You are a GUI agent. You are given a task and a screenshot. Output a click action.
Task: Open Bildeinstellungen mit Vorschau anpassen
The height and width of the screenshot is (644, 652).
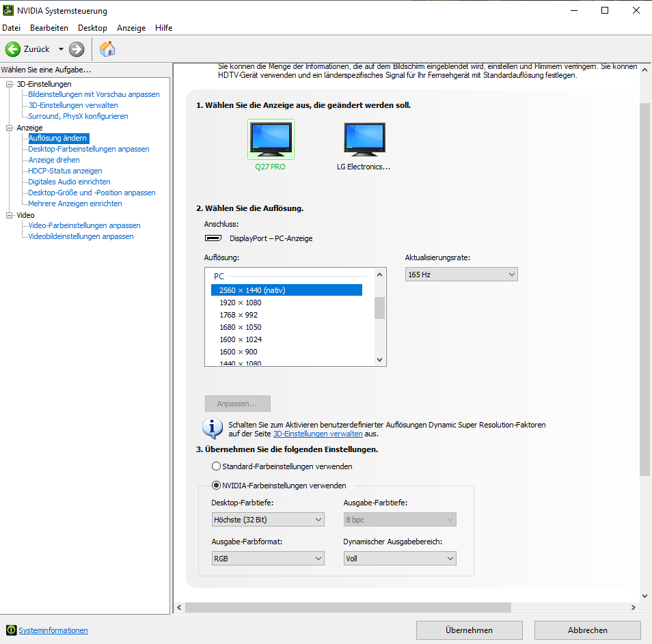click(94, 94)
